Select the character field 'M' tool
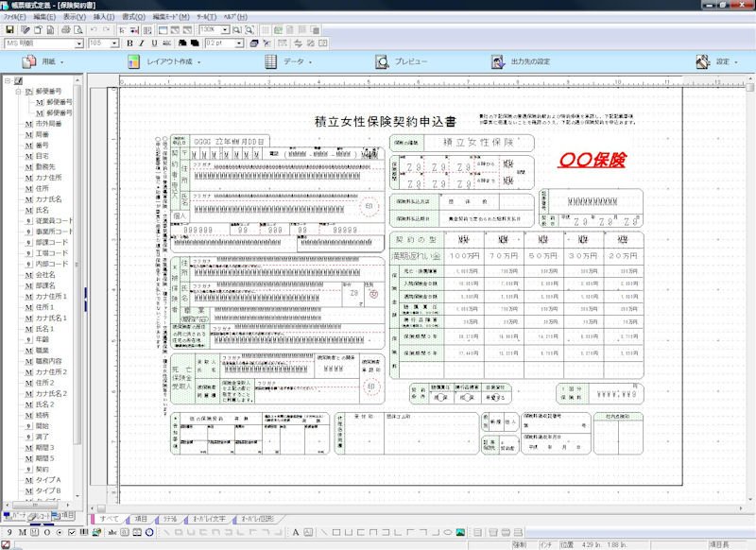756x550 pixels. [22, 532]
